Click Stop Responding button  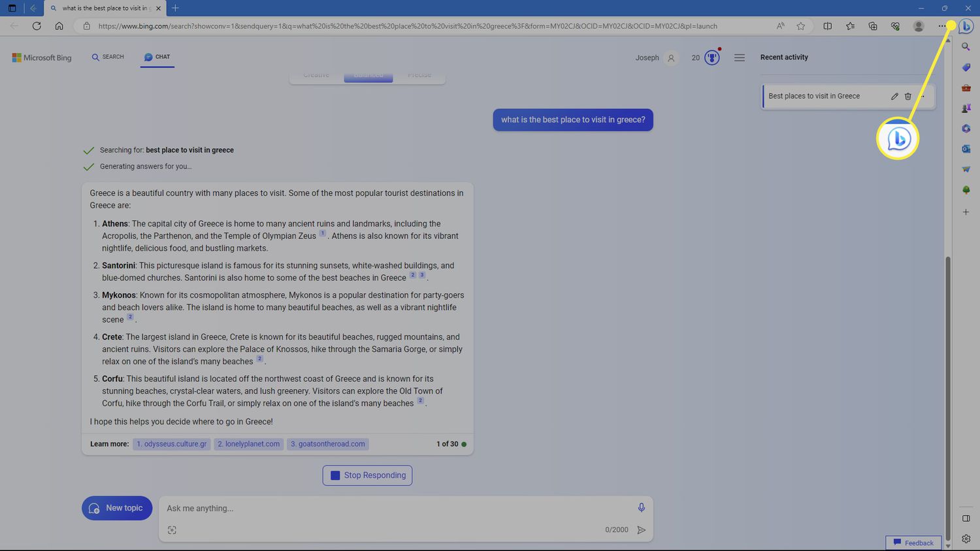[x=367, y=475]
